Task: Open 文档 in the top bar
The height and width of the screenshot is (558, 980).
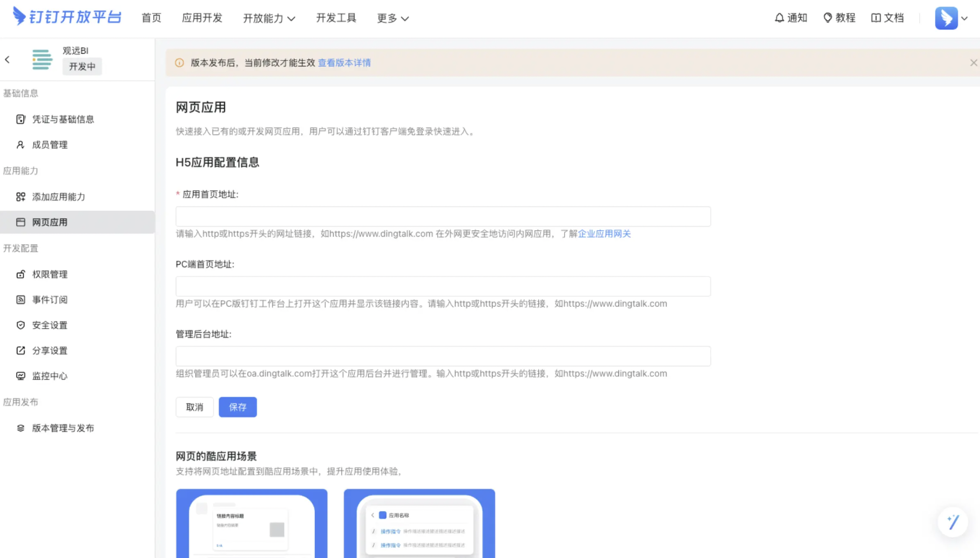Action: (887, 18)
